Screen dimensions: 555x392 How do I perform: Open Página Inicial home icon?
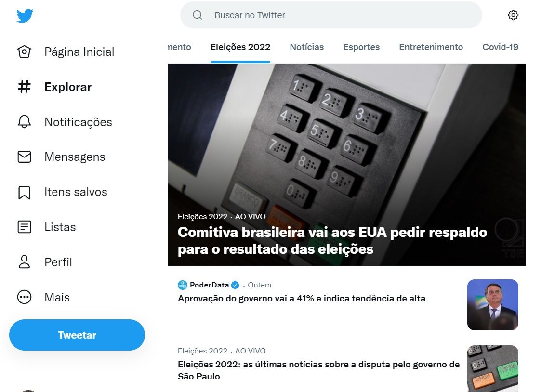pos(25,52)
